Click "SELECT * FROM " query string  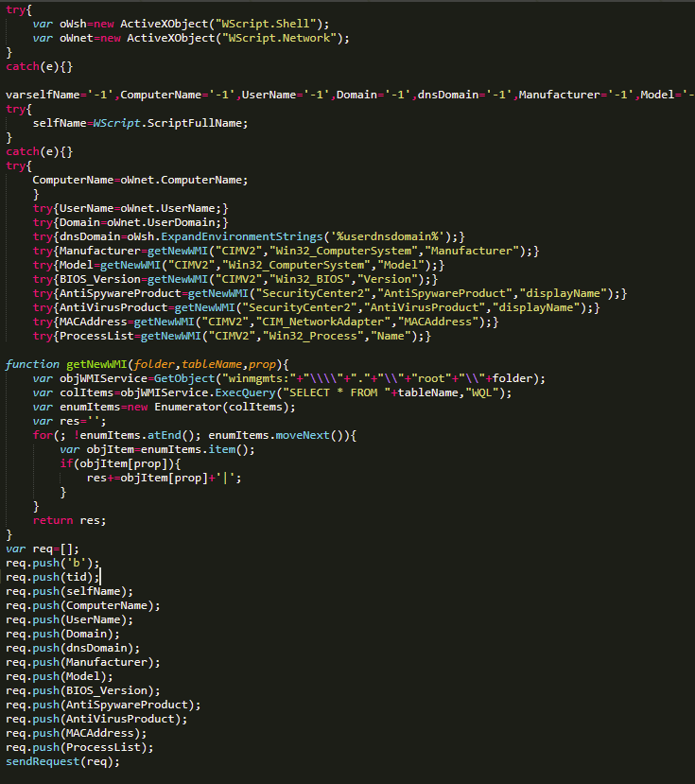(337, 393)
